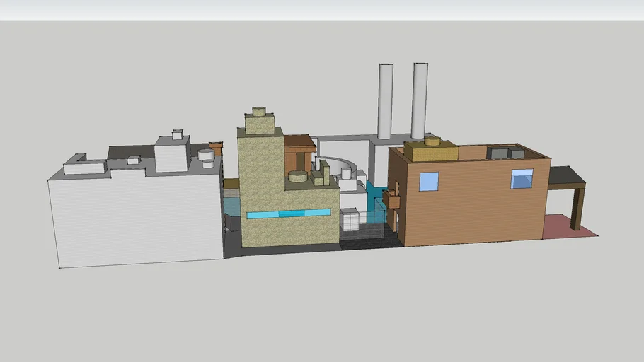Click the cyan window strip on green building
Screen dimensions: 644x362
[288, 214]
